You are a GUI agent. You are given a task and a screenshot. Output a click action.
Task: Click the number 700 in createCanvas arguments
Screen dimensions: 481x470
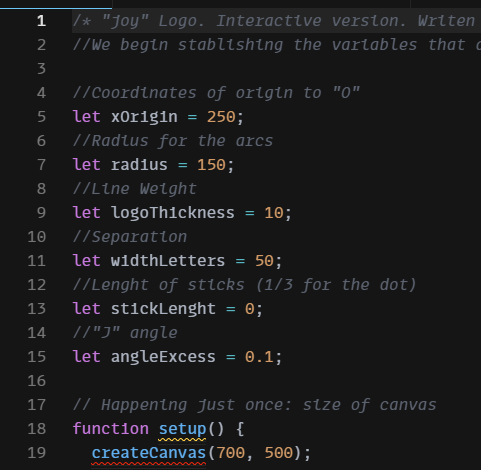[x=231, y=453]
